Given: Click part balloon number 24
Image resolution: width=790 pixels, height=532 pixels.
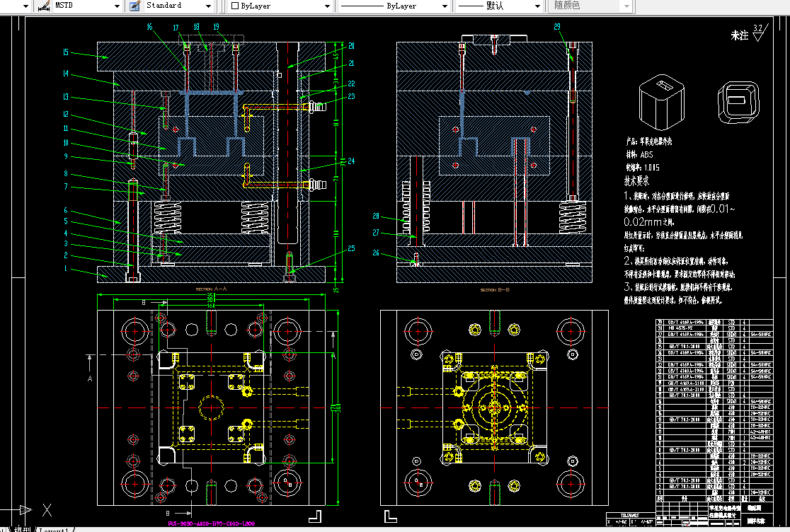Looking at the screenshot, I should click(x=351, y=161).
